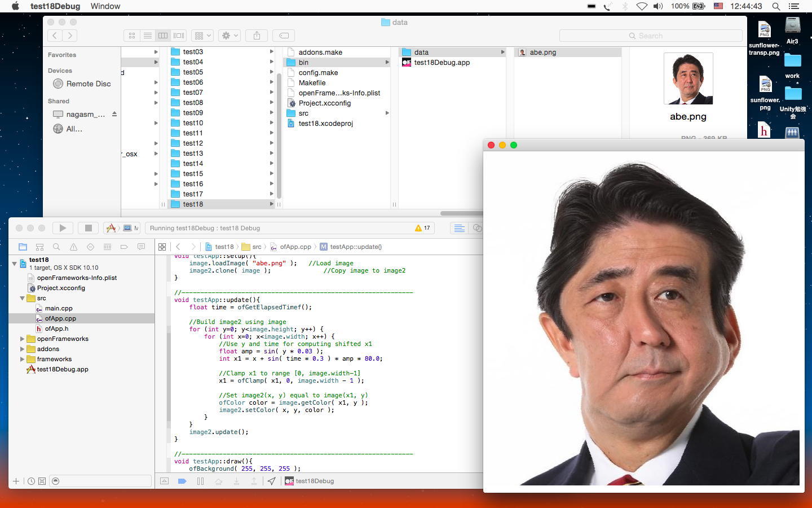
Task: Click the 17 warnings indicator
Action: click(x=422, y=228)
